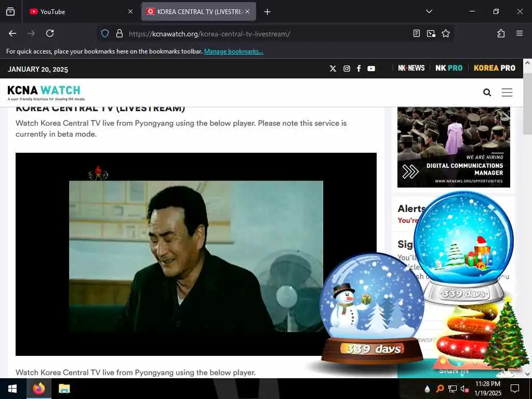Close the KOREA CENTRAL TV tab
The image size is (532, 399).
[247, 11]
